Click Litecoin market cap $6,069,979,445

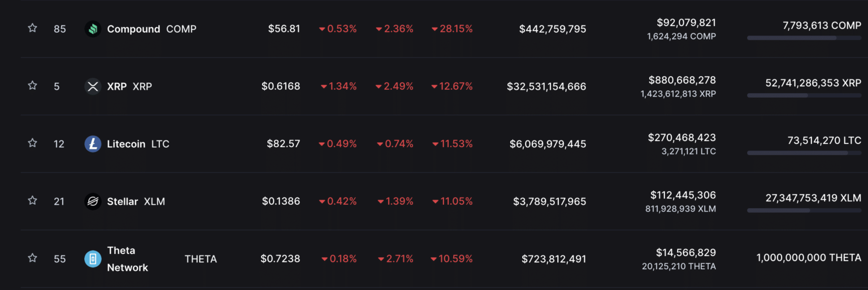548,144
